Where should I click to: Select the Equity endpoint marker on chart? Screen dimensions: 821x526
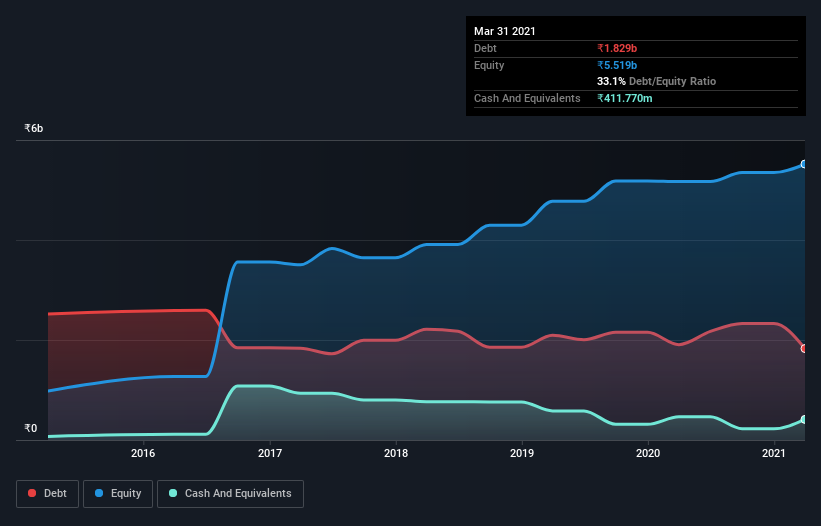pos(804,164)
